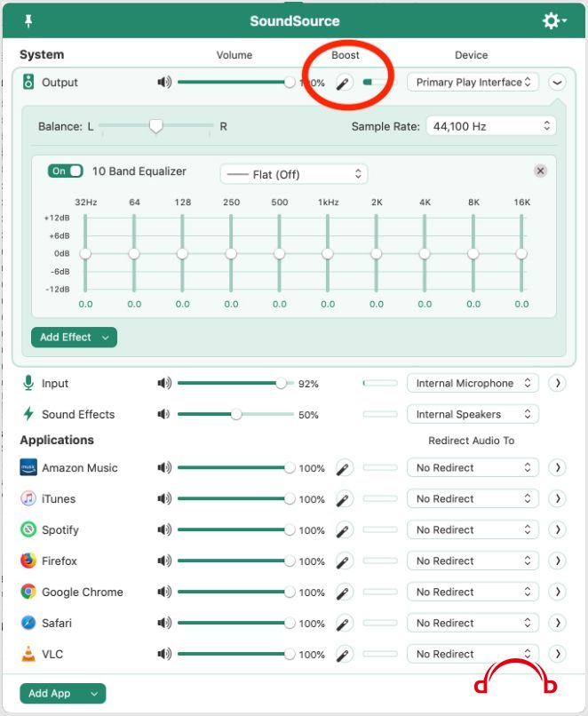Mute Spotify speaker icon

coord(164,529)
